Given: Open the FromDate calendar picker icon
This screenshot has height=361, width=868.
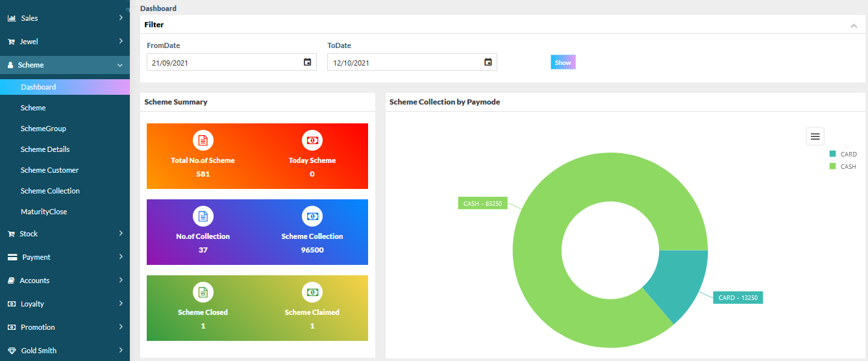Looking at the screenshot, I should tap(308, 62).
